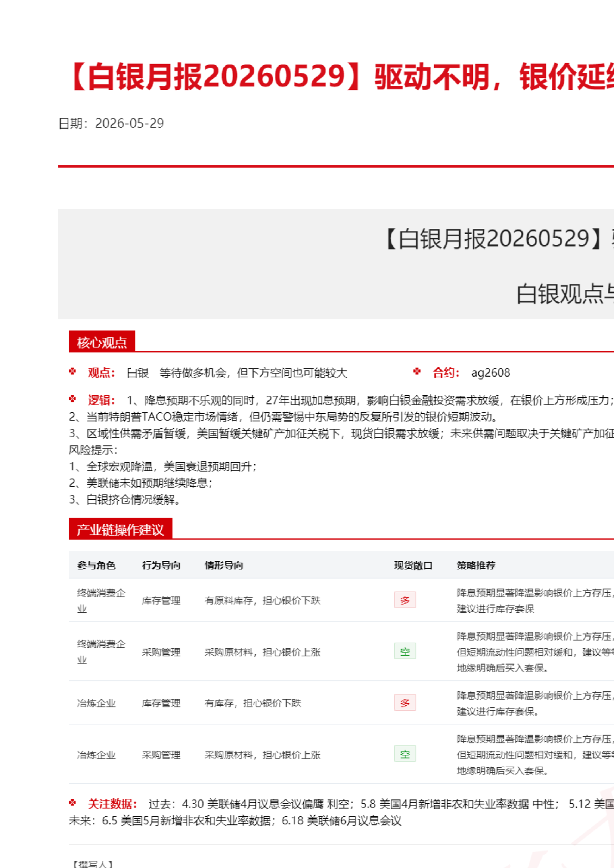Select the 产业链操作建议 section header

pos(120,530)
